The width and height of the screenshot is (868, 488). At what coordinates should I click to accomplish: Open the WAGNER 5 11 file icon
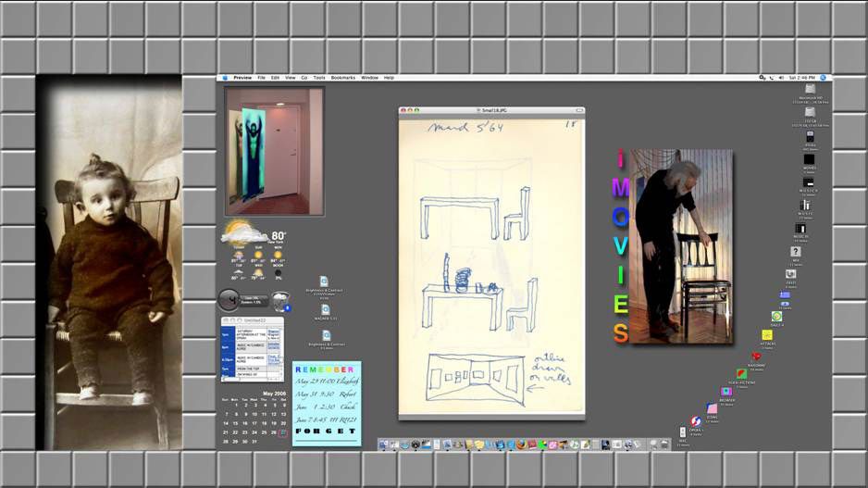(325, 309)
